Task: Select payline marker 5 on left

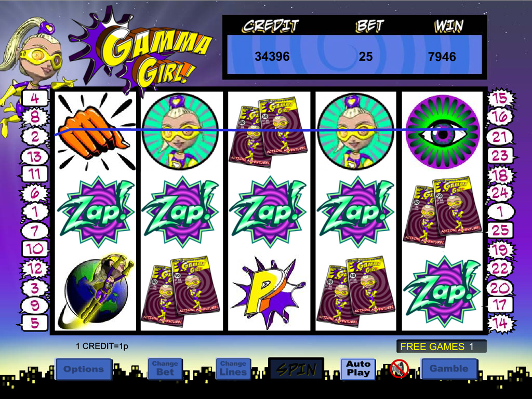Action: click(35, 323)
